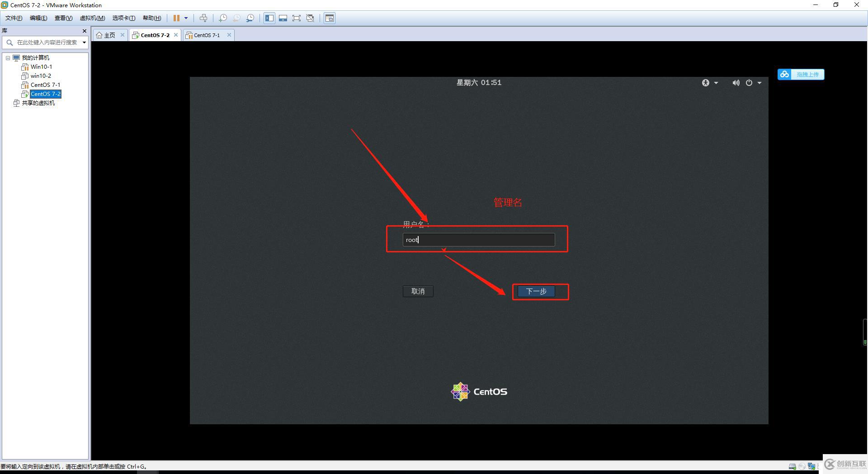Image resolution: width=868 pixels, height=474 pixels.
Task: Click the clock 星期六 01:51
Action: click(479, 82)
